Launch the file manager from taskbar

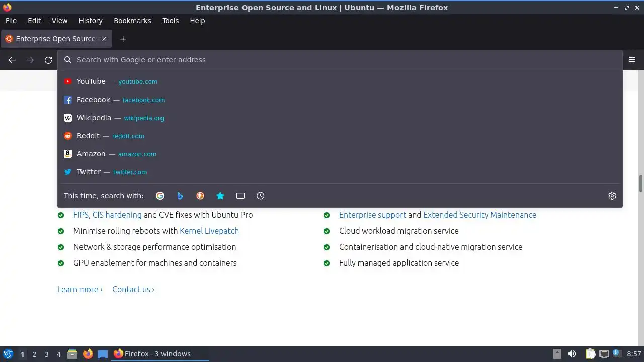click(x=72, y=354)
